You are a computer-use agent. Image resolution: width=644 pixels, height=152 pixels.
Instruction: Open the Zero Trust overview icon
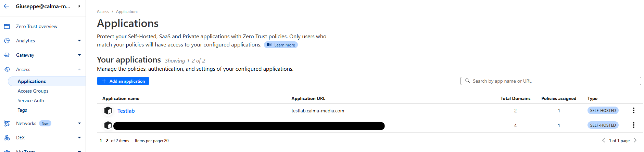coord(7,26)
